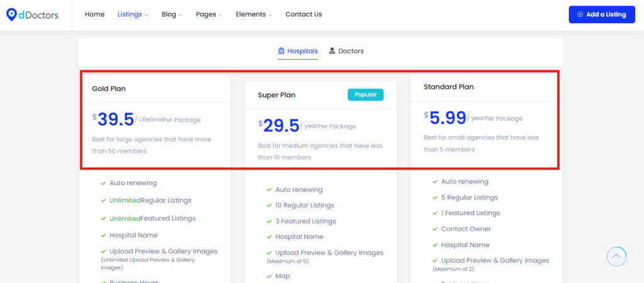Switch to the Doctors tab
The height and width of the screenshot is (283, 644).
(x=347, y=52)
